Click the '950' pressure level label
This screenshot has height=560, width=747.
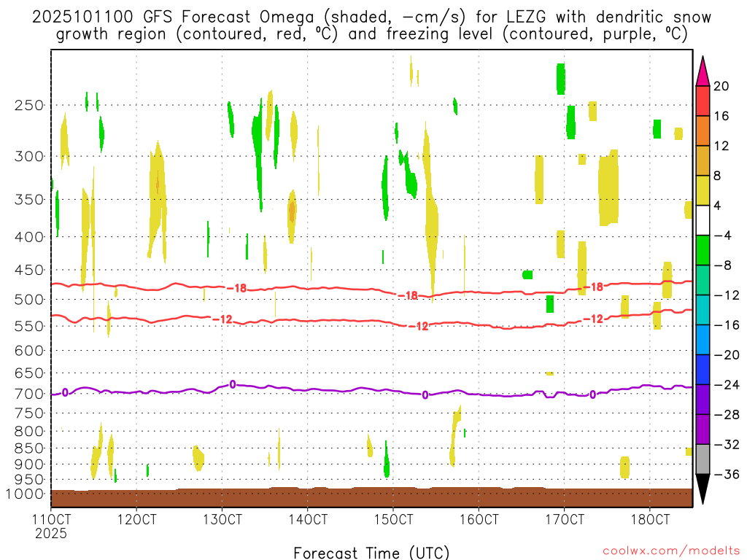click(29, 480)
